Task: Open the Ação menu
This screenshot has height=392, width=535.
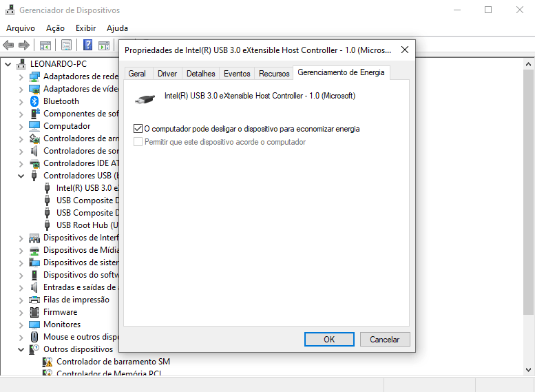Action: 55,28
